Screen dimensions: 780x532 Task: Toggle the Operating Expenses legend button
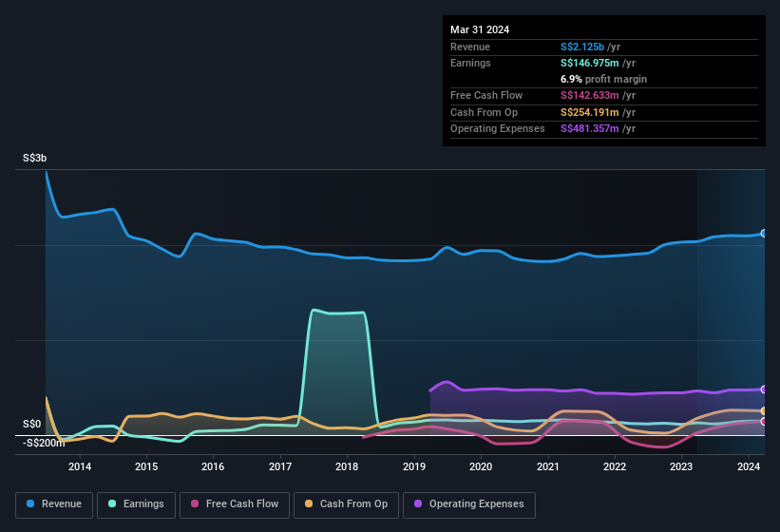[468, 503]
